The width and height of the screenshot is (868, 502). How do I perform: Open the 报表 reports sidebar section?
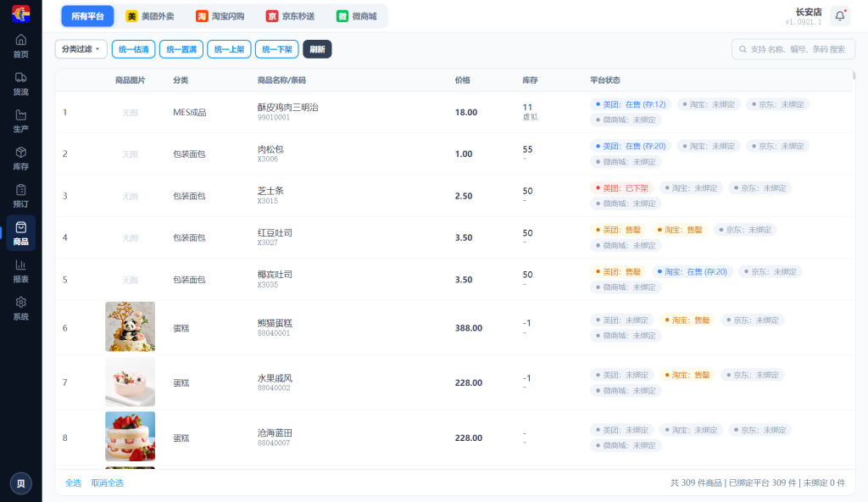coord(21,271)
